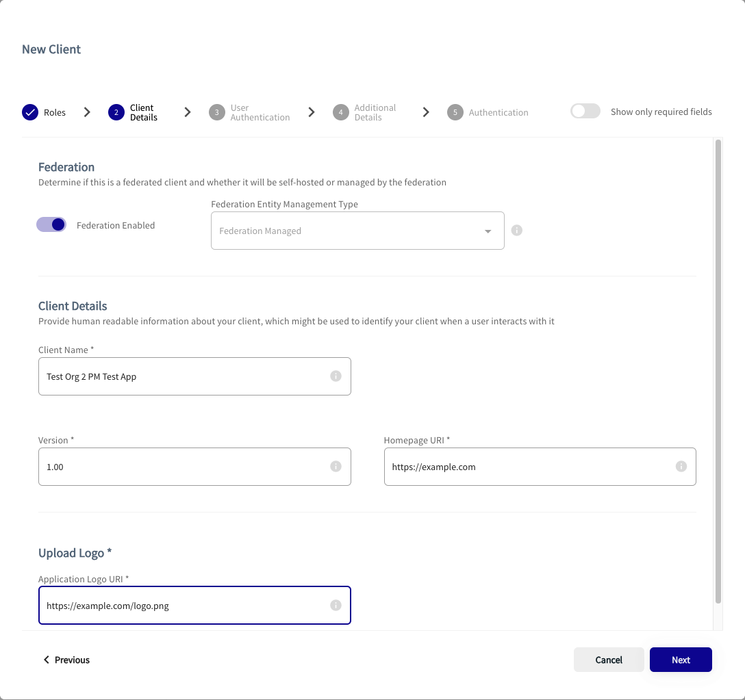
Task: Click the Application Logo URI input field
Action: coord(194,605)
